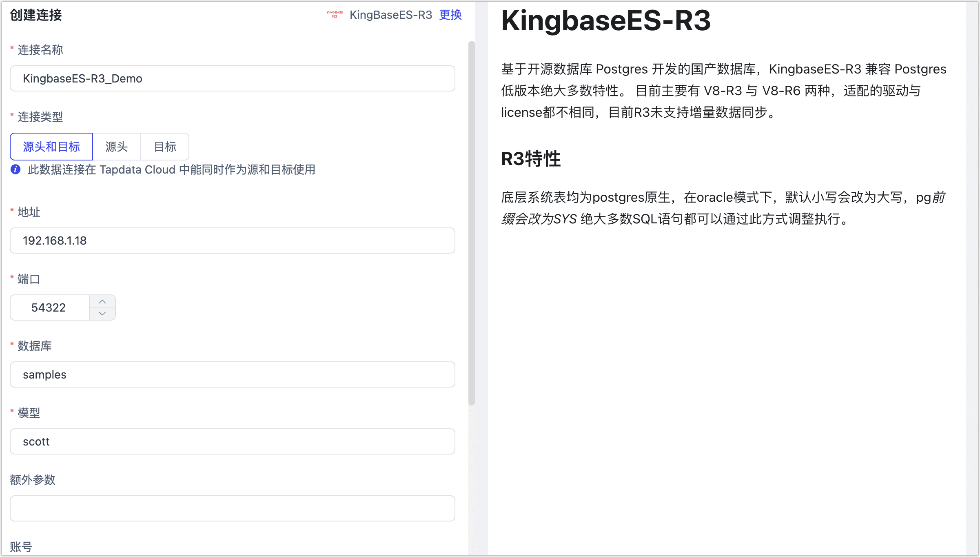Click the 模型 schema input field

tap(233, 442)
